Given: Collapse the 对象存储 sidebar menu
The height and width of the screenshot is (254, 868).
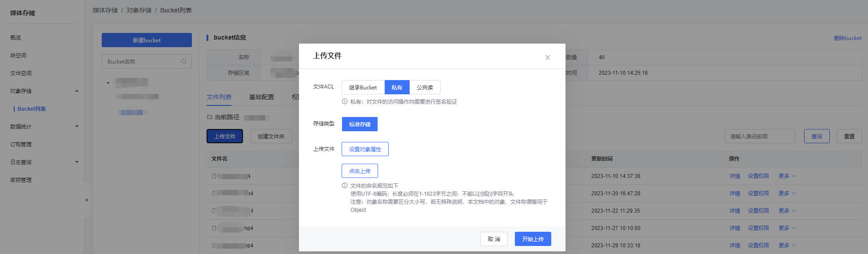Looking at the screenshot, I should (77, 91).
